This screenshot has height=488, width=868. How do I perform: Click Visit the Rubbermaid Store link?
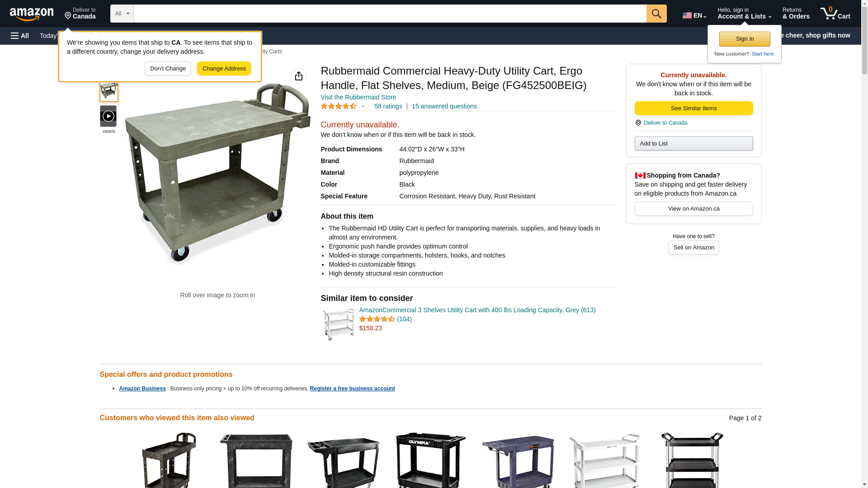click(x=358, y=98)
